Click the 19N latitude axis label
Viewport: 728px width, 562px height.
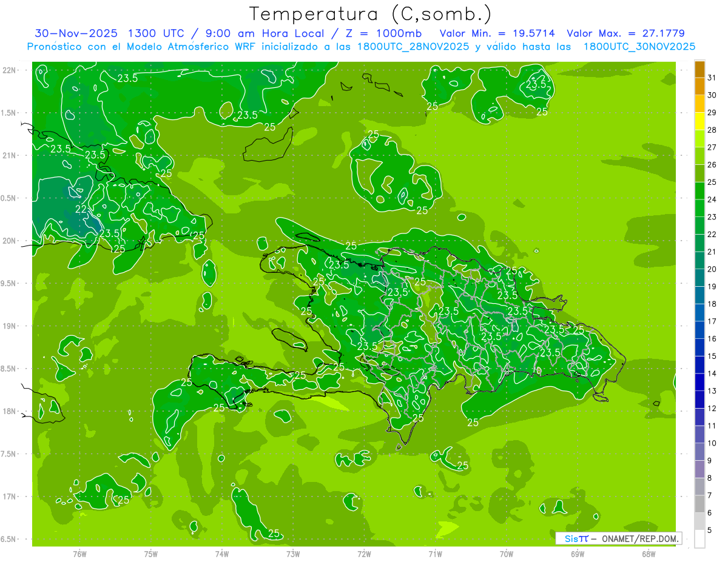point(9,326)
